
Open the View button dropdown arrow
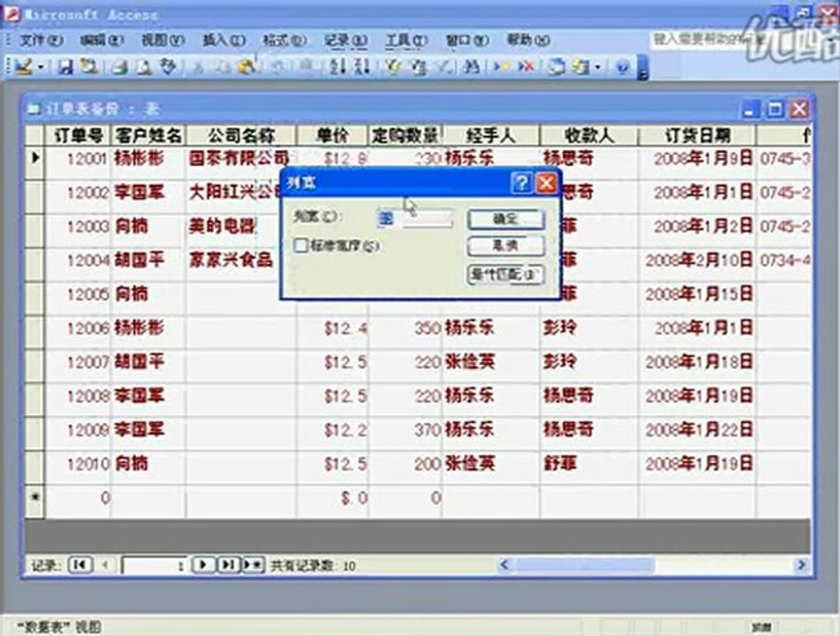click(40, 67)
